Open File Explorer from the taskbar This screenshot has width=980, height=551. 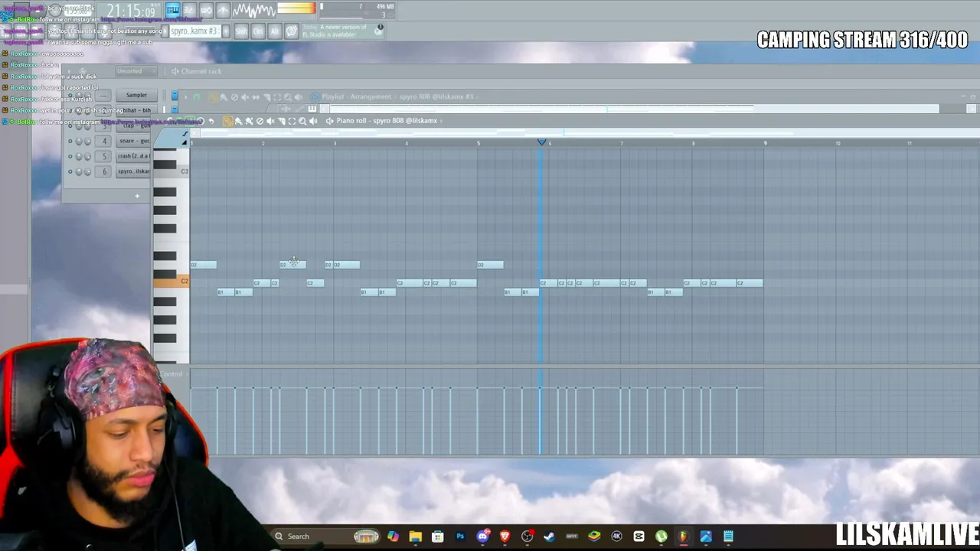click(x=415, y=536)
